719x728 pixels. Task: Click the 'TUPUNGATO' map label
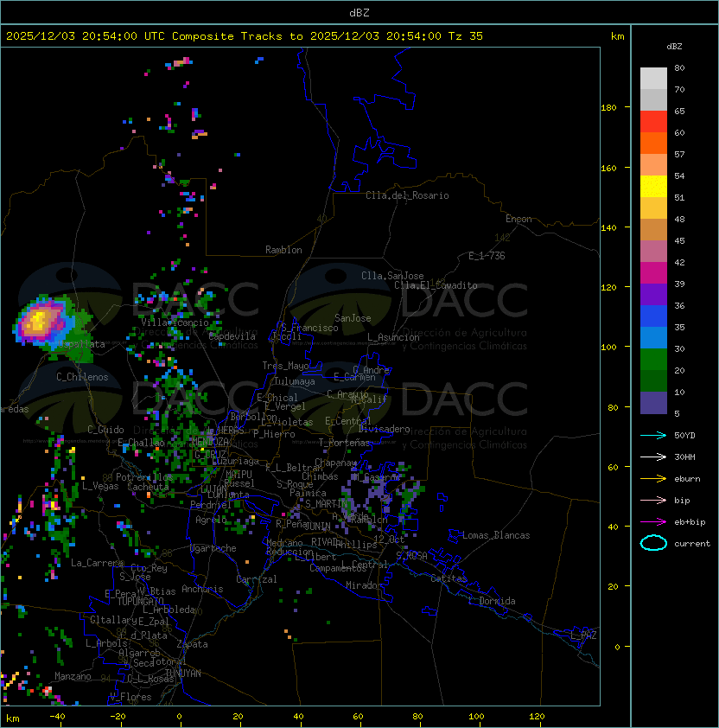click(141, 601)
